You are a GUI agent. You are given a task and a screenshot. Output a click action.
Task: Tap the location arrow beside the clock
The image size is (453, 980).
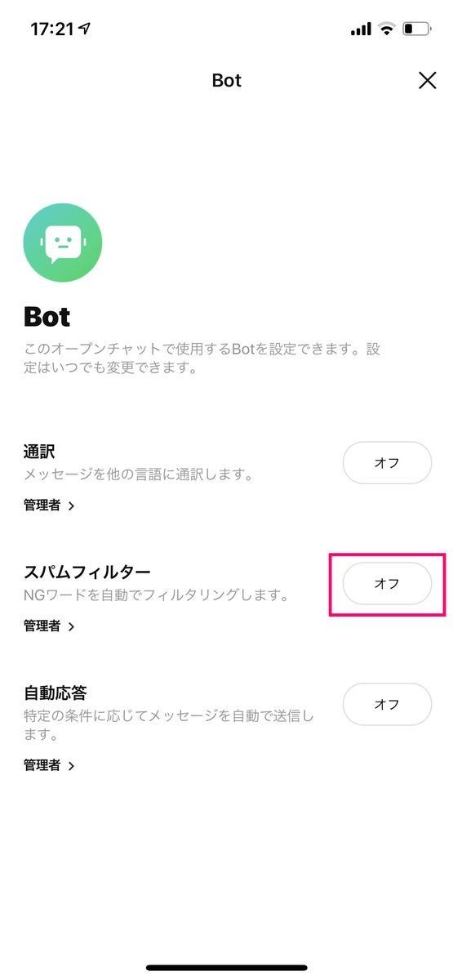pos(85,29)
